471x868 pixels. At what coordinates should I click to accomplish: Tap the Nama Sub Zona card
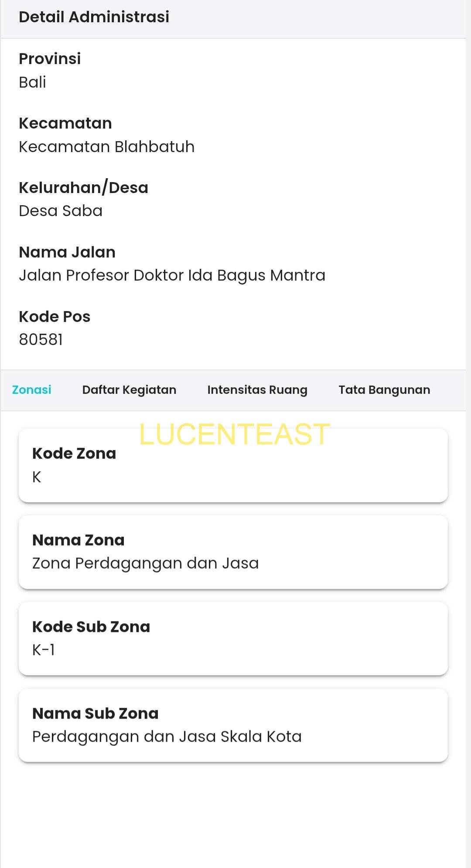[x=233, y=726]
